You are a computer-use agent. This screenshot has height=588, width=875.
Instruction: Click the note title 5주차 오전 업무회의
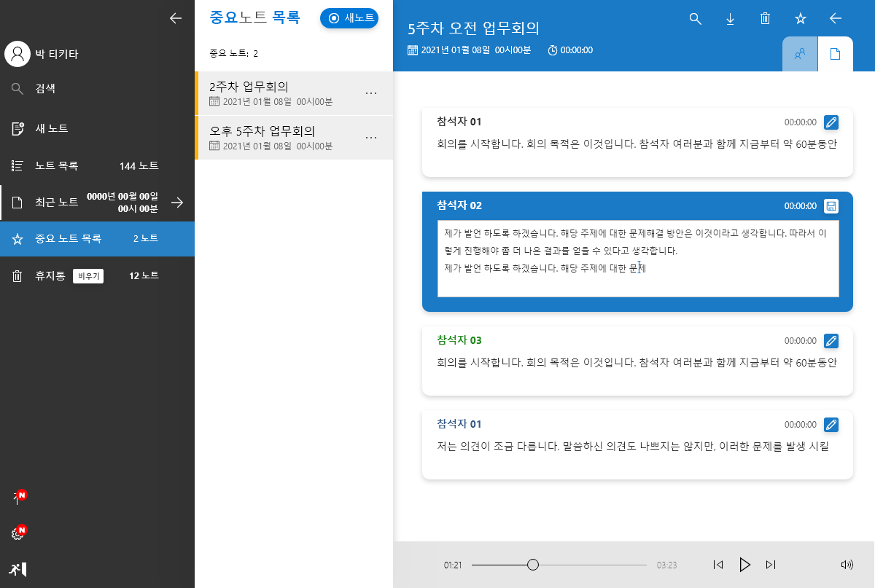tap(474, 28)
